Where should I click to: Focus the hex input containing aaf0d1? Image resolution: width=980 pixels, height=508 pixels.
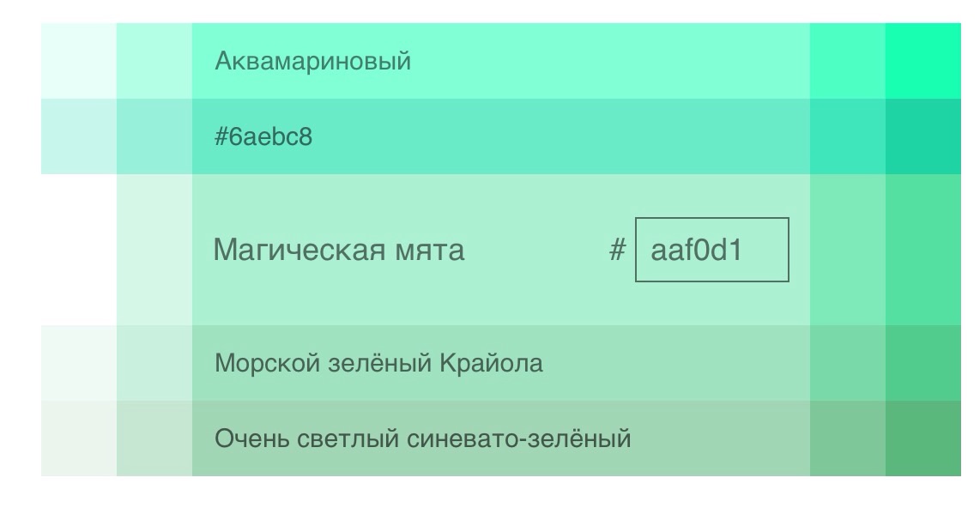point(712,250)
